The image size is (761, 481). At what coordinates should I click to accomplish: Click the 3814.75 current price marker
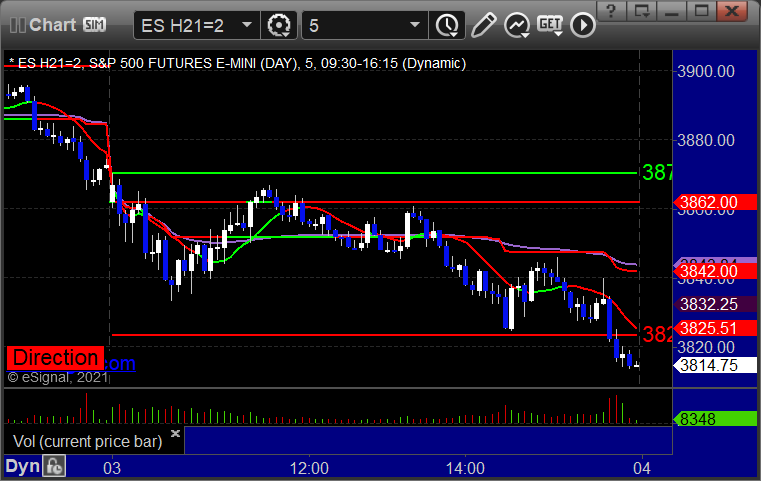[715, 365]
